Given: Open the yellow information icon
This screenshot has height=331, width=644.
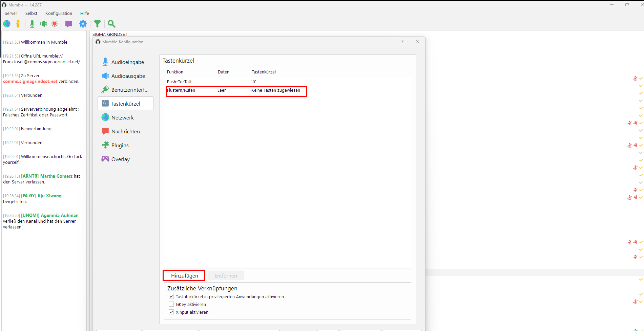Looking at the screenshot, I should tap(18, 24).
